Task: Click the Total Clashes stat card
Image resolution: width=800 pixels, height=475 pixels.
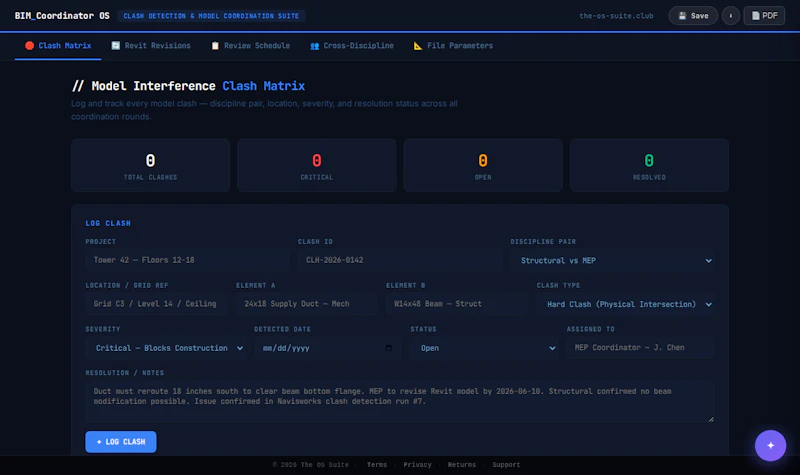Action: (x=151, y=165)
